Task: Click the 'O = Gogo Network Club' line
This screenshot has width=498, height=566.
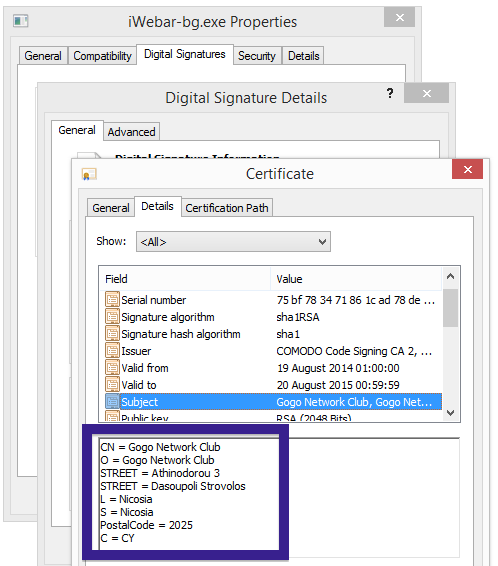Action: 157,460
